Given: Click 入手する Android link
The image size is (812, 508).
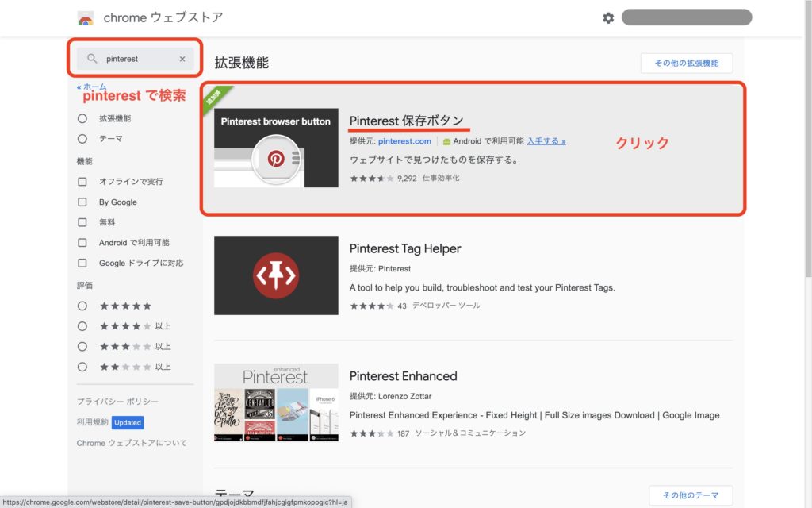Looking at the screenshot, I should (x=546, y=141).
